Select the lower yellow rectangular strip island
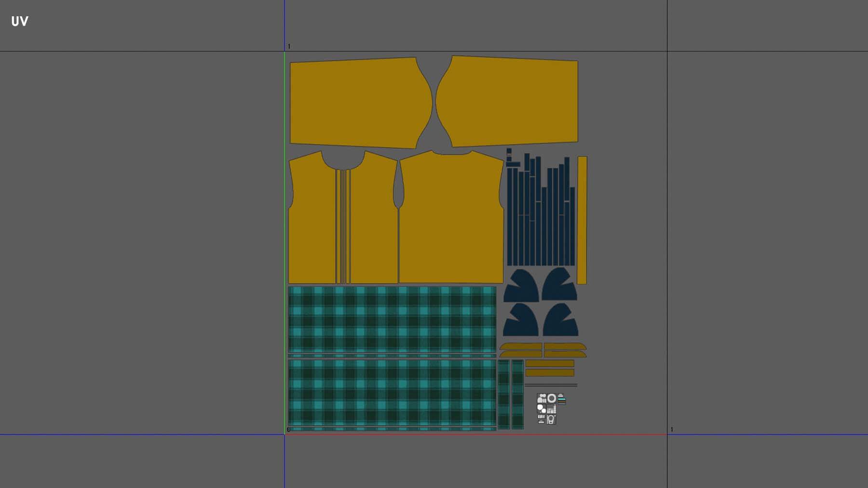This screenshot has height=488, width=868. point(550,373)
